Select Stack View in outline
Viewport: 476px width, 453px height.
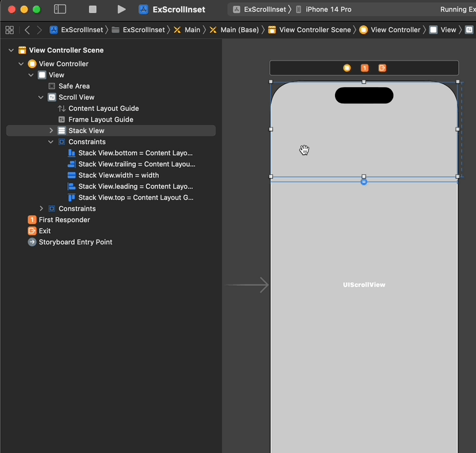pyautogui.click(x=111, y=131)
